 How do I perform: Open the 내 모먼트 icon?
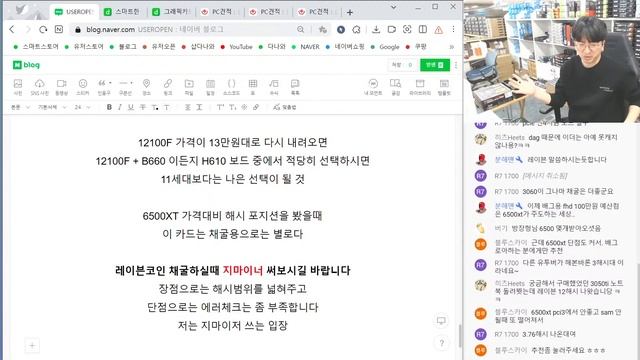(373, 87)
